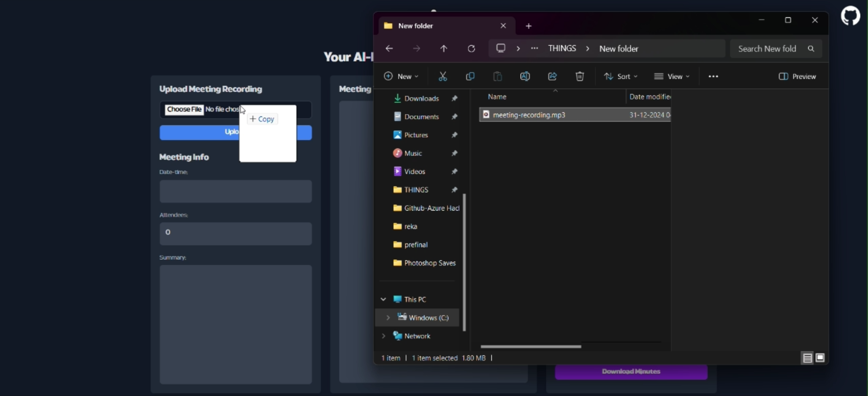Unpin Downloads using its pin icon
868x396 pixels.
455,99
